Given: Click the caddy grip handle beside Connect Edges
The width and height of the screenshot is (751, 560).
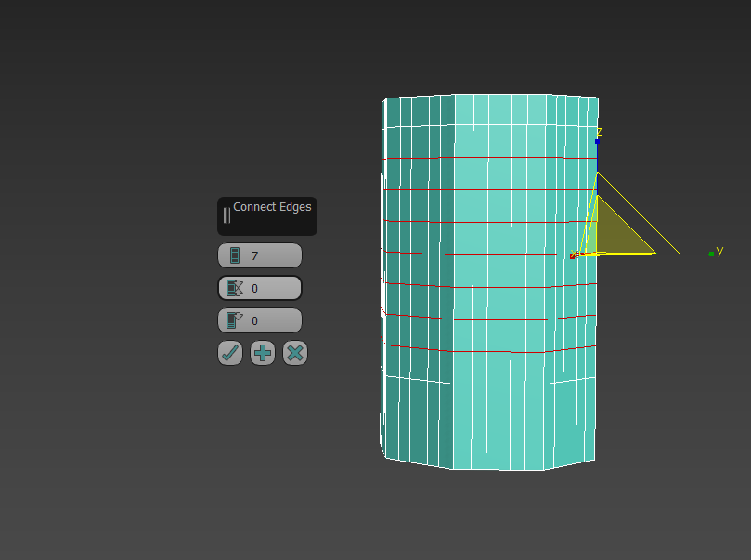Looking at the screenshot, I should click(x=227, y=215).
